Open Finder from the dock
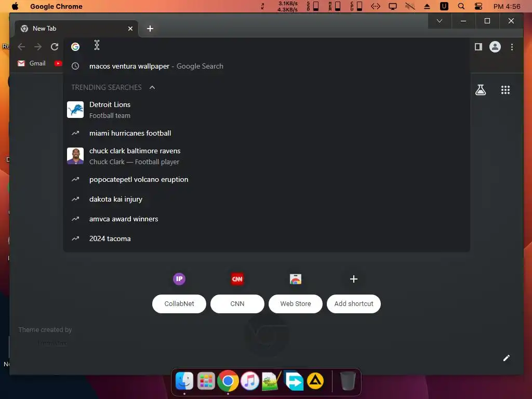Viewport: 532px width, 399px height. pos(184,381)
